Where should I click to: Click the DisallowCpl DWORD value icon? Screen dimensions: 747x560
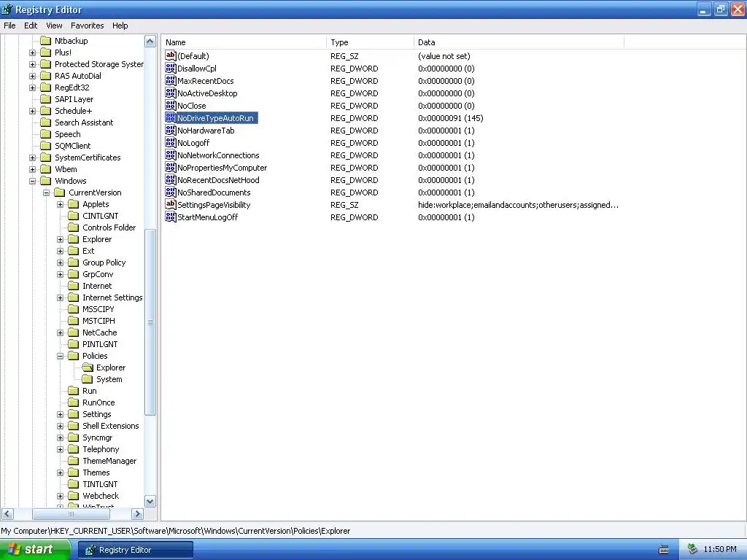tap(171, 68)
